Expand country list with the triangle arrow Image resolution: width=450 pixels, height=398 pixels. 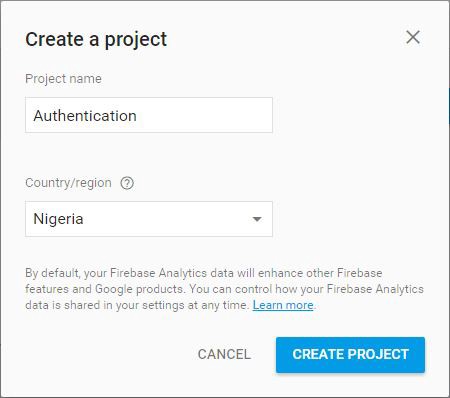click(257, 219)
